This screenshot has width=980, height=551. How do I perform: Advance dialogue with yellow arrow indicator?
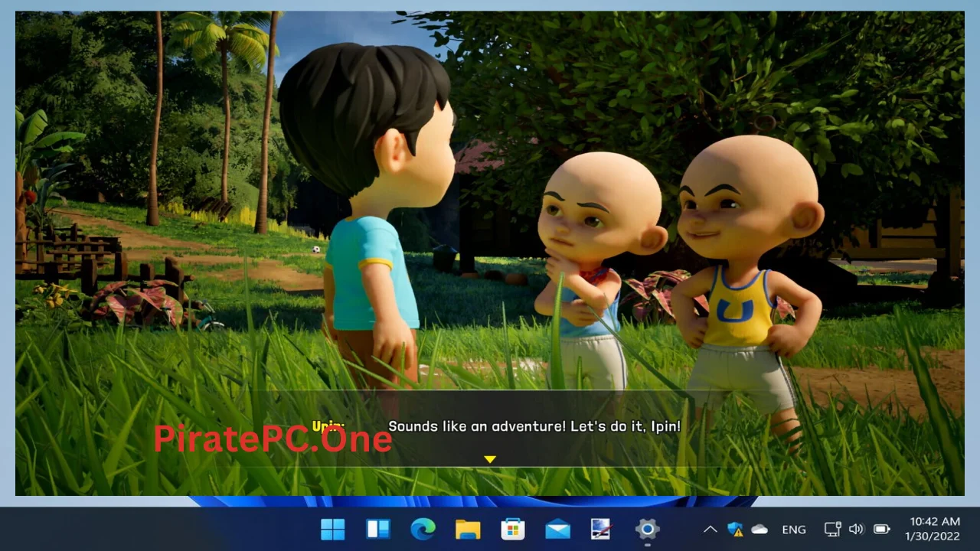490,459
